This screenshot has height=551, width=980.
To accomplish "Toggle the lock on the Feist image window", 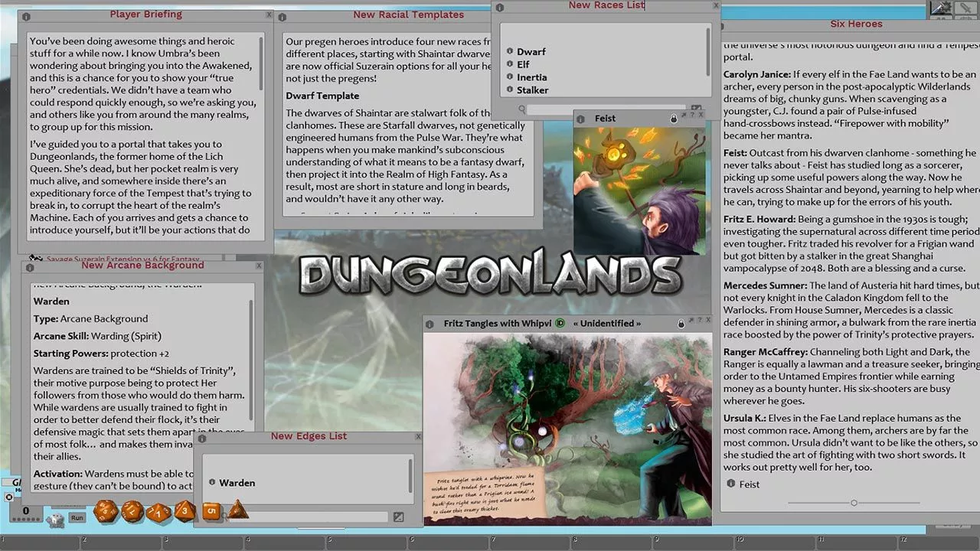I will click(674, 119).
